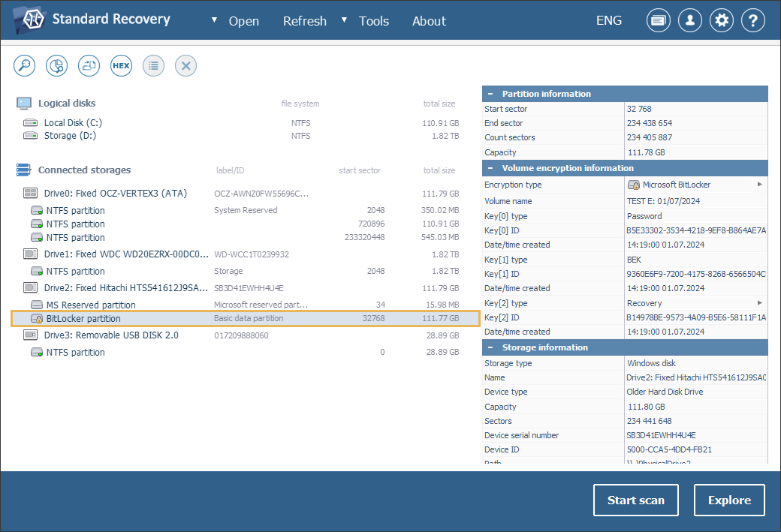The height and width of the screenshot is (532, 781).
Task: Click the End sector value 234 438 654
Action: pos(650,123)
